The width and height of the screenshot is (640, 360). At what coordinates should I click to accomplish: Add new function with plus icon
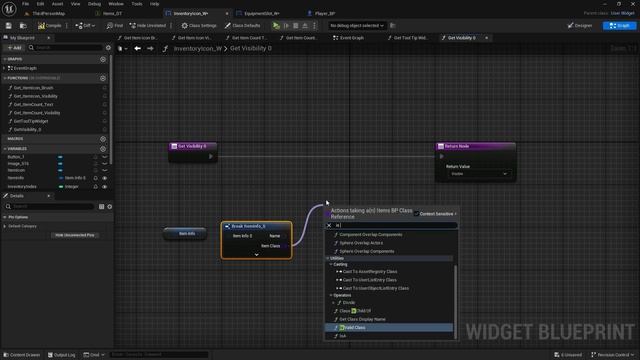pyautogui.click(x=103, y=78)
